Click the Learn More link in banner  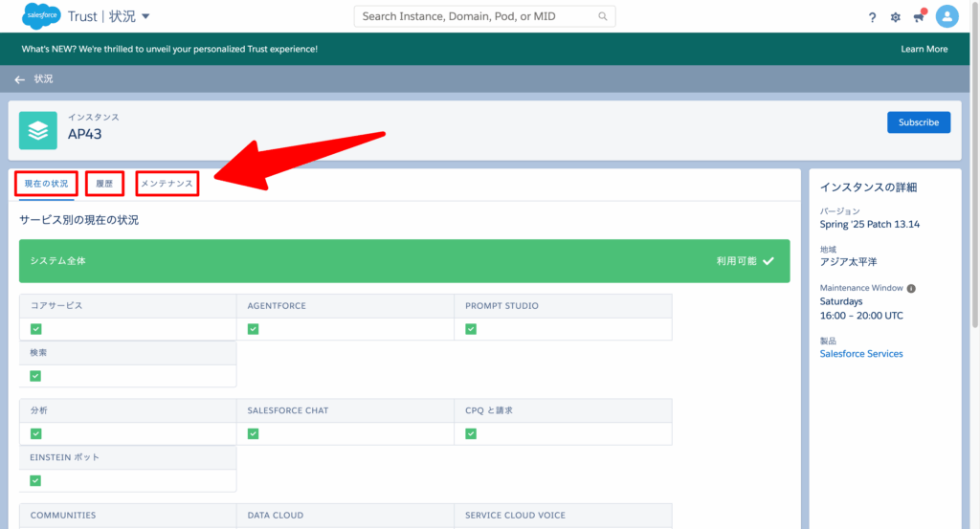tap(924, 49)
